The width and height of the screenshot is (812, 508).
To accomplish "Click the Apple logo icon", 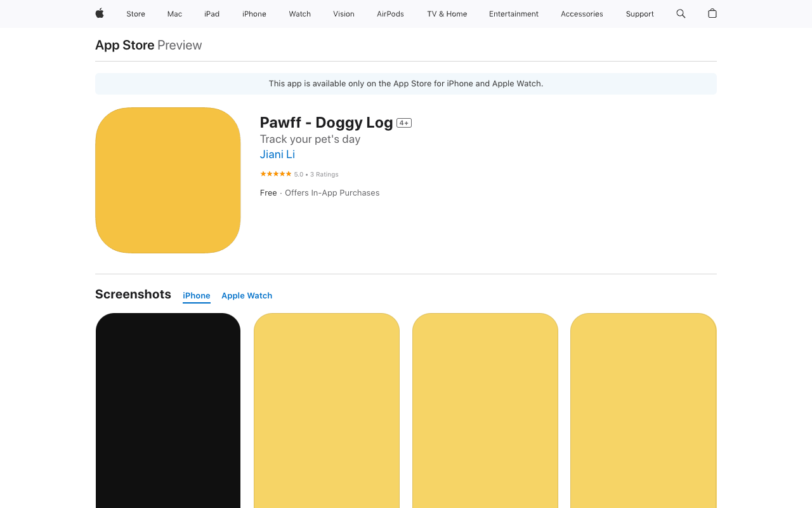I will [x=100, y=13].
